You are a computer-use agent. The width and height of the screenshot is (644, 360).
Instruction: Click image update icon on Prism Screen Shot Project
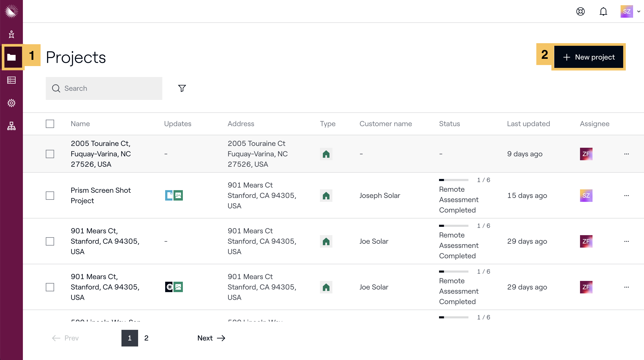pyautogui.click(x=178, y=195)
